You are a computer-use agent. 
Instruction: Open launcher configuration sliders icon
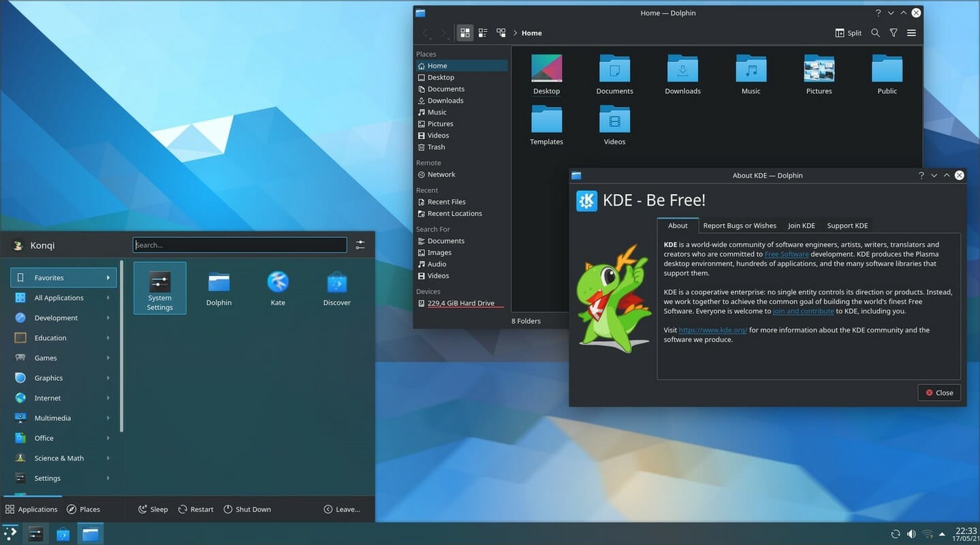pyautogui.click(x=360, y=245)
